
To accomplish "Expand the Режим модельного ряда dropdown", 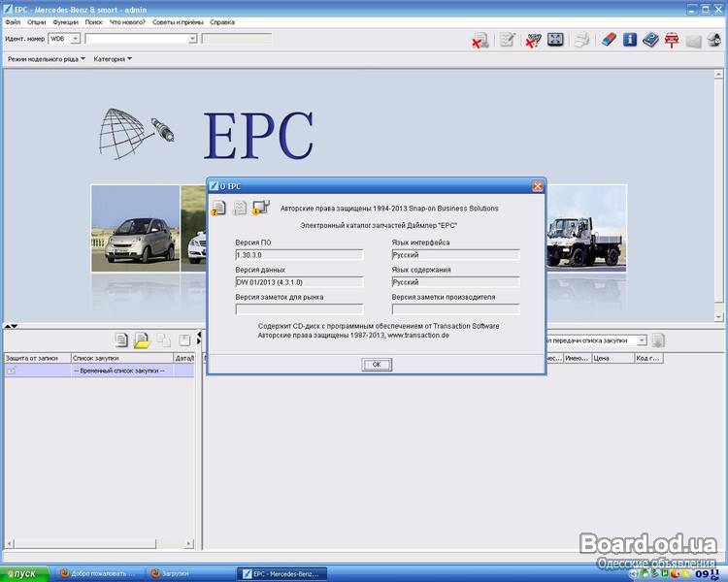I will click(x=47, y=58).
